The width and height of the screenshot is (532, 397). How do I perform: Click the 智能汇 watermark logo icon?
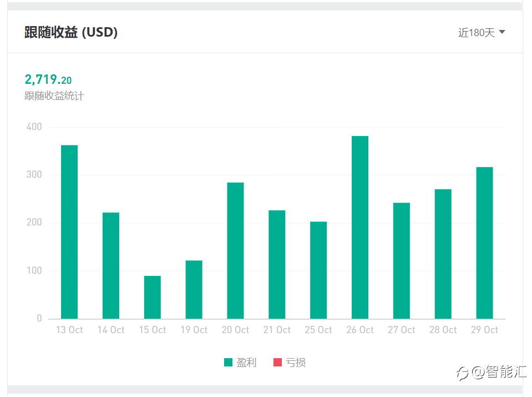coord(462,373)
